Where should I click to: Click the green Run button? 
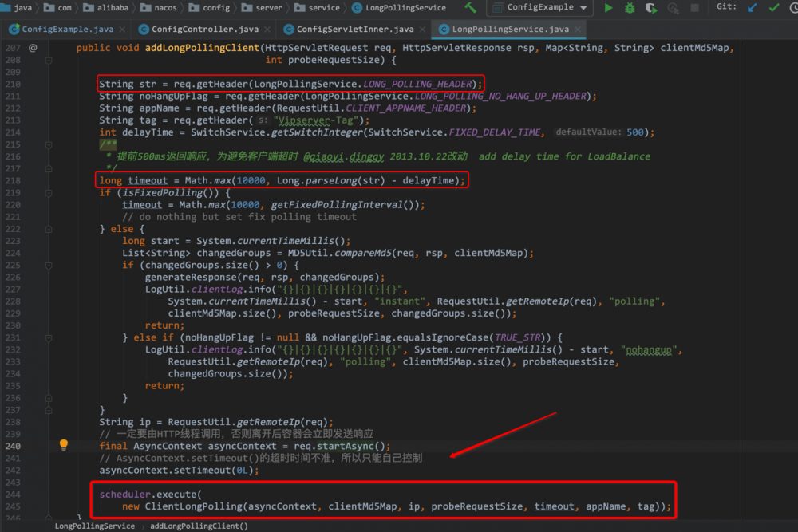tap(609, 8)
